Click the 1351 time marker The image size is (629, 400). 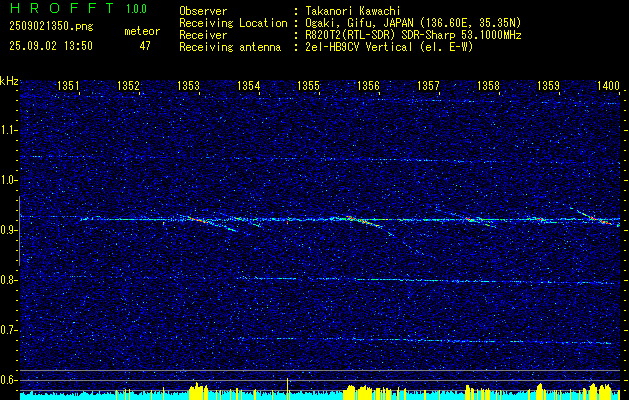pyautogui.click(x=68, y=85)
